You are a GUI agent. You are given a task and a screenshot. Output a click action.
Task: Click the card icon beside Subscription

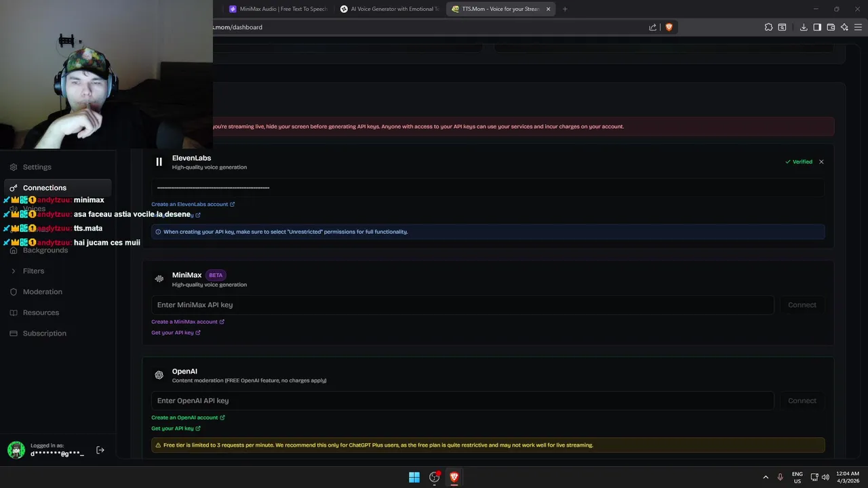[x=14, y=333]
